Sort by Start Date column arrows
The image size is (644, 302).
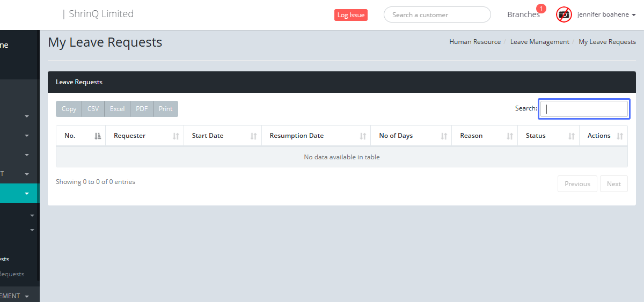[253, 136]
